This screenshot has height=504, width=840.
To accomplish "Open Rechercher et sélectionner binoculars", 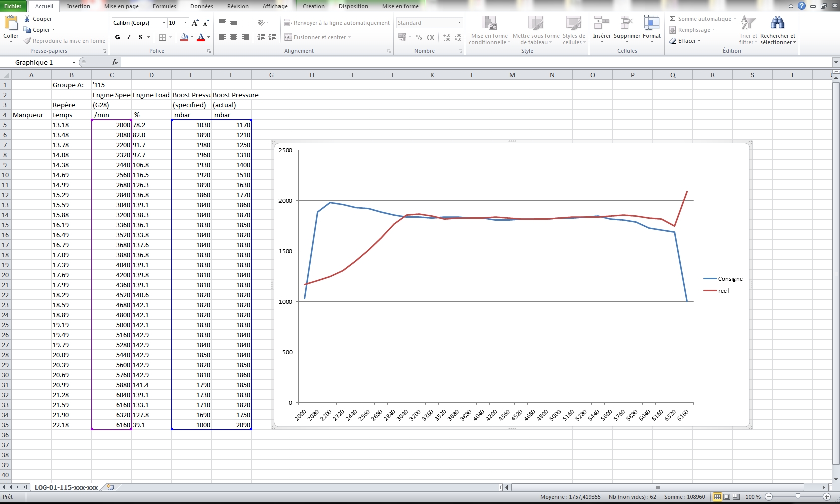I will [x=777, y=23].
